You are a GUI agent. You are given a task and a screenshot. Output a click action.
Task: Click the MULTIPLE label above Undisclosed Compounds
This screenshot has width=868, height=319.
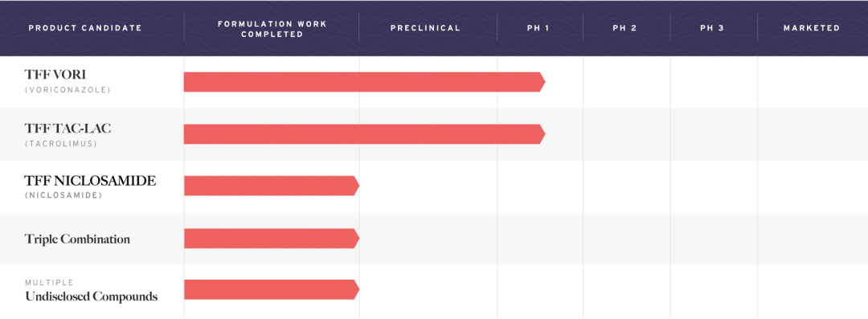(x=49, y=283)
